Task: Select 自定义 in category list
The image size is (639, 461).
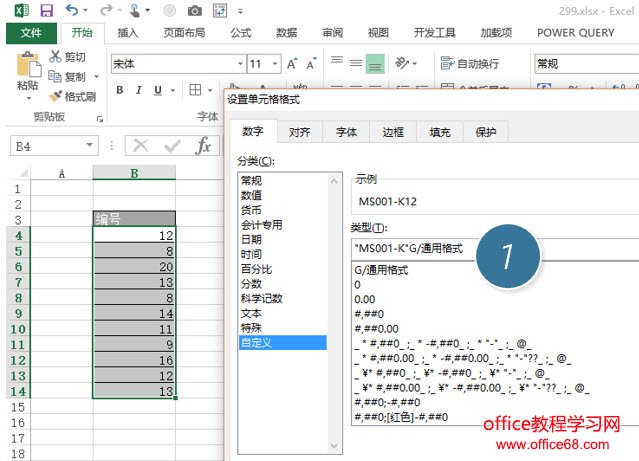Action: [283, 342]
